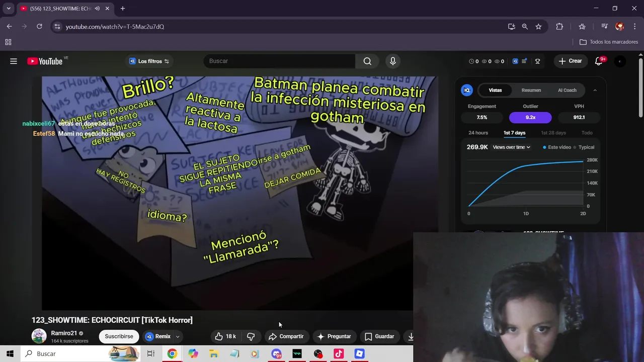This screenshot has width=644, height=362.
Task: Select the Outlier 9.2x pill
Action: pyautogui.click(x=530, y=117)
